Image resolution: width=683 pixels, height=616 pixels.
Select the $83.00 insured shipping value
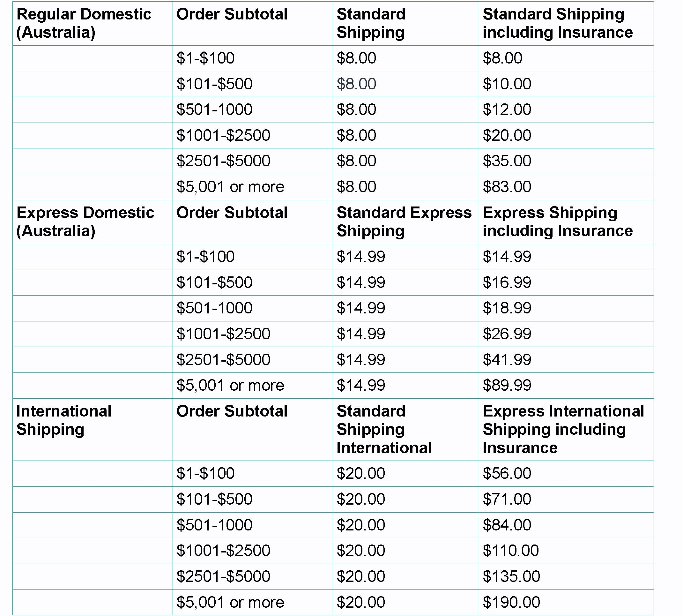click(507, 187)
